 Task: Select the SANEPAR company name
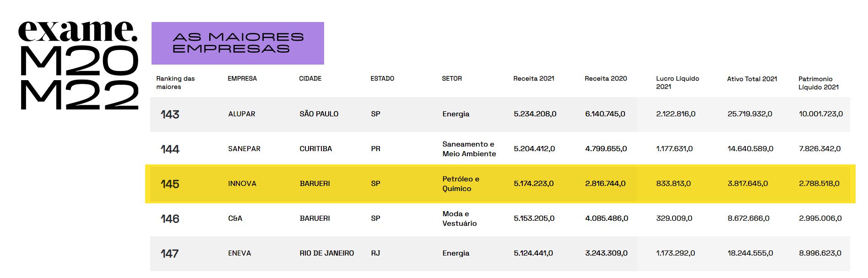244,149
